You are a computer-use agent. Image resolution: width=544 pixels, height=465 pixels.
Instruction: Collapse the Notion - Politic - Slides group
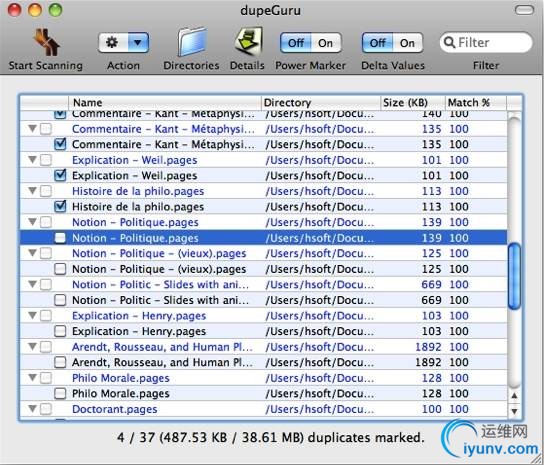coord(32,285)
